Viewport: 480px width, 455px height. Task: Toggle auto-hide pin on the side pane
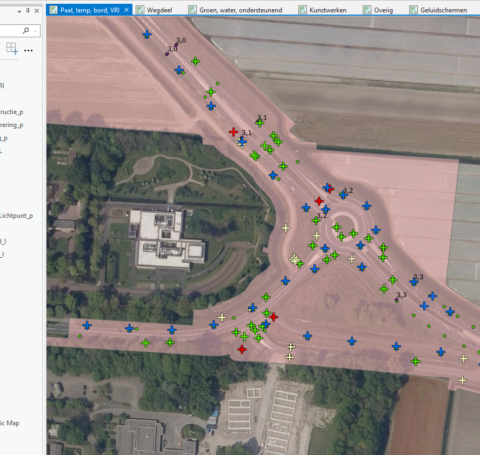[28, 11]
